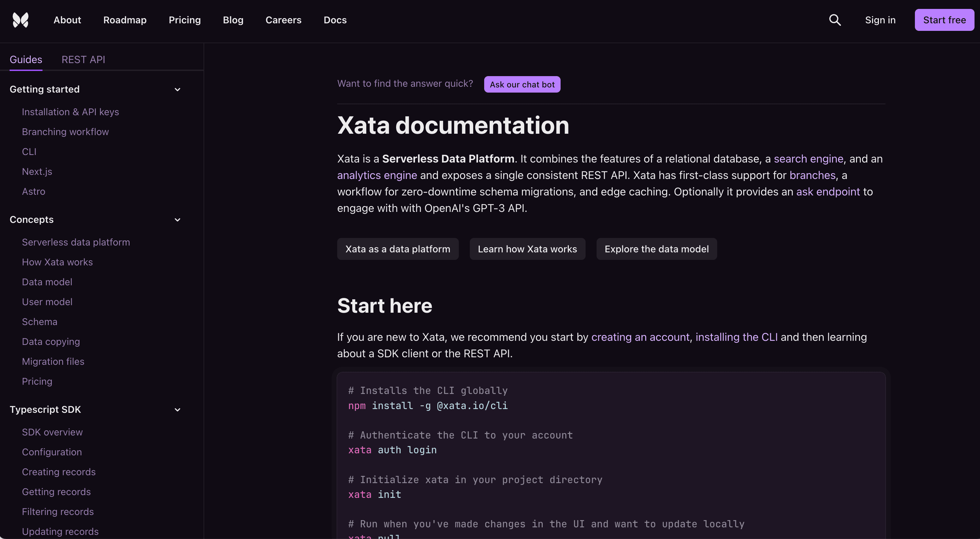The width and height of the screenshot is (980, 539).
Task: Click Learn how Xata works button
Action: click(x=527, y=249)
